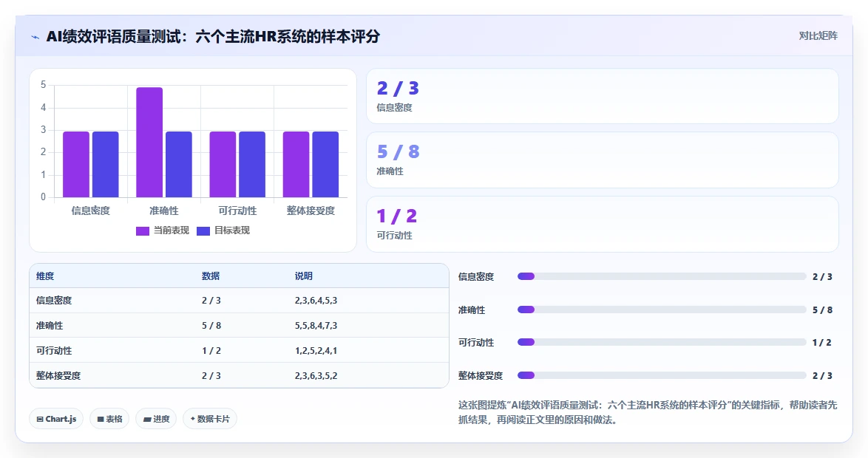Screen dimensions: 868x458
Task: Select the 进度 tag chip
Action: [156, 419]
